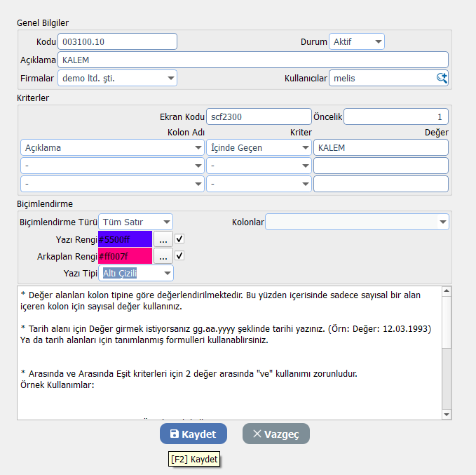Click the scroll down arrow in notes
476x475 pixels.
pyautogui.click(x=447, y=415)
